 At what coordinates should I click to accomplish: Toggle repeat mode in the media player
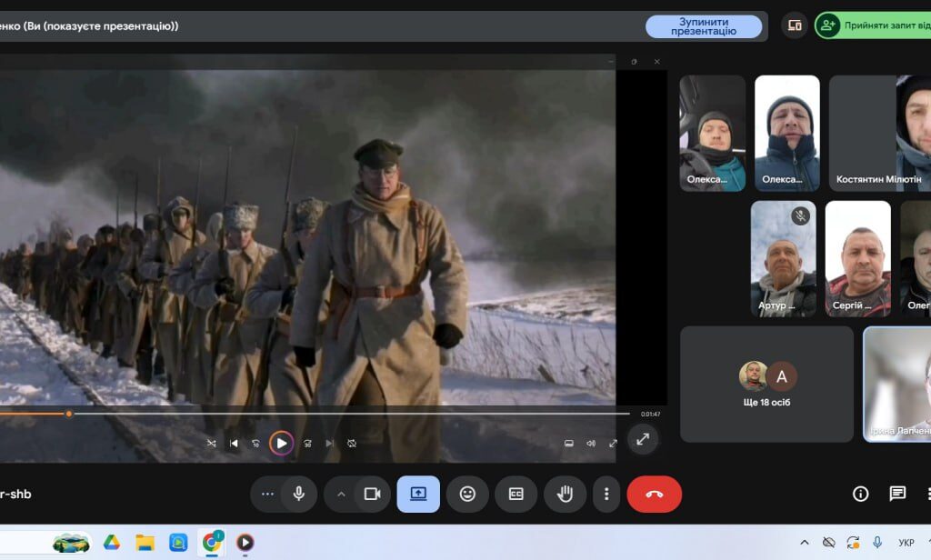coord(352,444)
